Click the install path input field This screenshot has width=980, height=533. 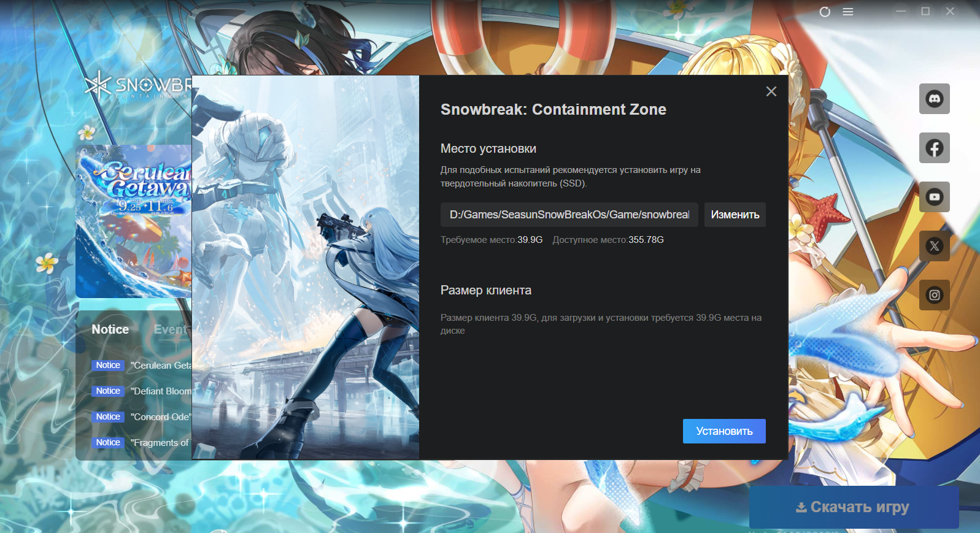569,215
